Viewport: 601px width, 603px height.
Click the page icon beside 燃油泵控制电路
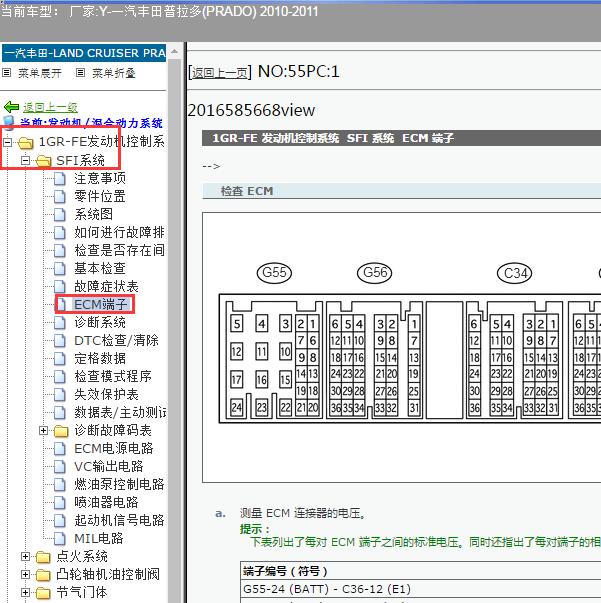click(x=60, y=485)
